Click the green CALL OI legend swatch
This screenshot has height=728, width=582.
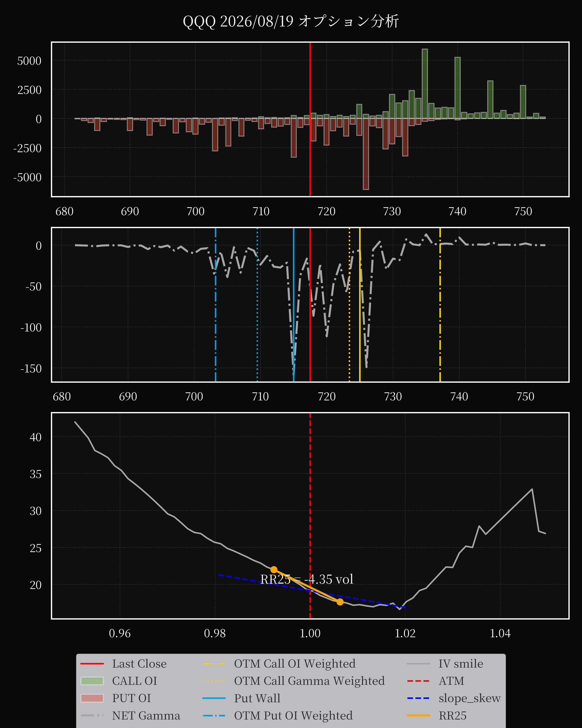pos(92,681)
